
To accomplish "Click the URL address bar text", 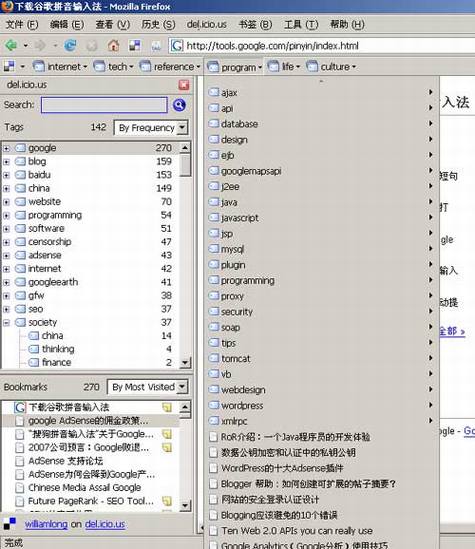I will (272, 46).
